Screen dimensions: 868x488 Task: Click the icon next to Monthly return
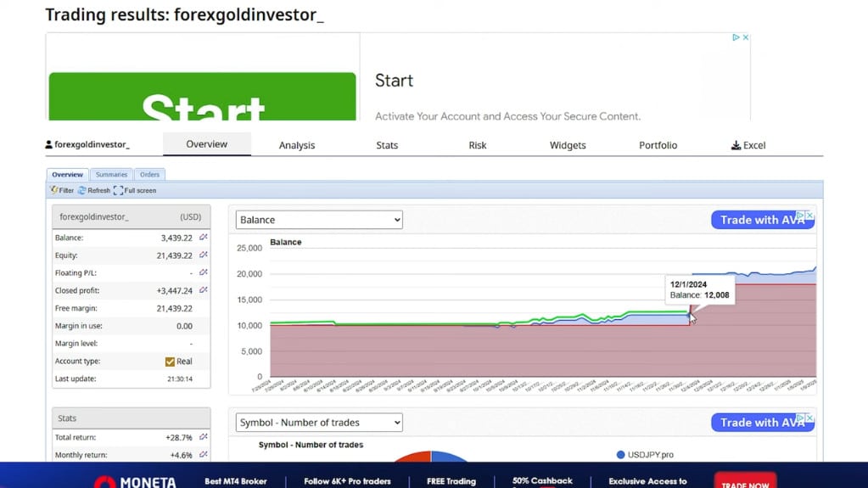pyautogui.click(x=203, y=455)
